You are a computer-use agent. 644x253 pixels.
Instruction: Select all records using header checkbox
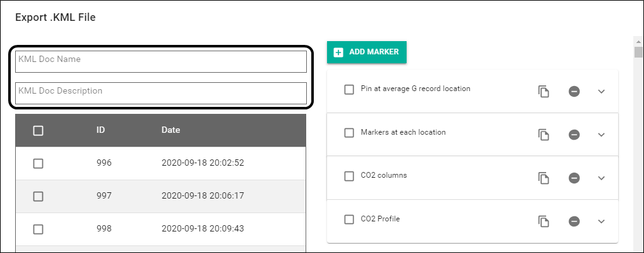pyautogui.click(x=38, y=130)
